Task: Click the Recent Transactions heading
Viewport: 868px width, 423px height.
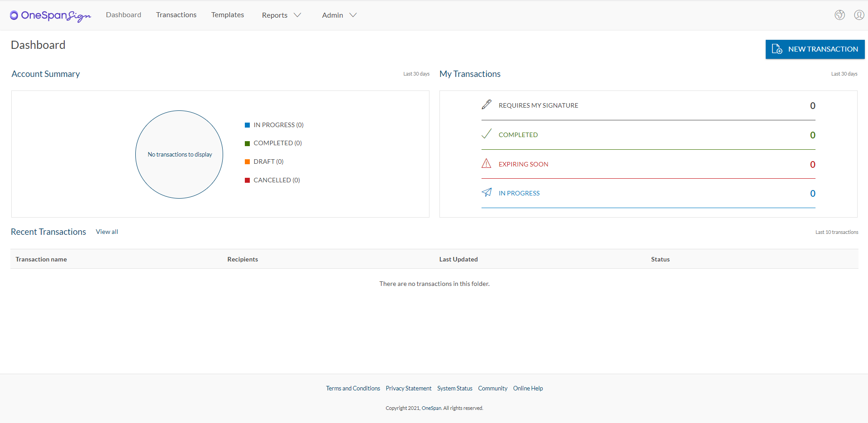Action: pyautogui.click(x=48, y=232)
